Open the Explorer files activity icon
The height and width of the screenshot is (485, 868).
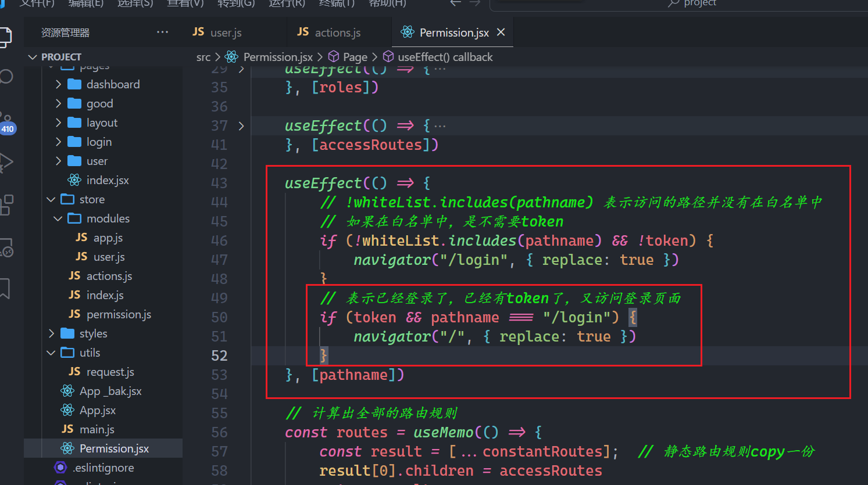point(5,37)
